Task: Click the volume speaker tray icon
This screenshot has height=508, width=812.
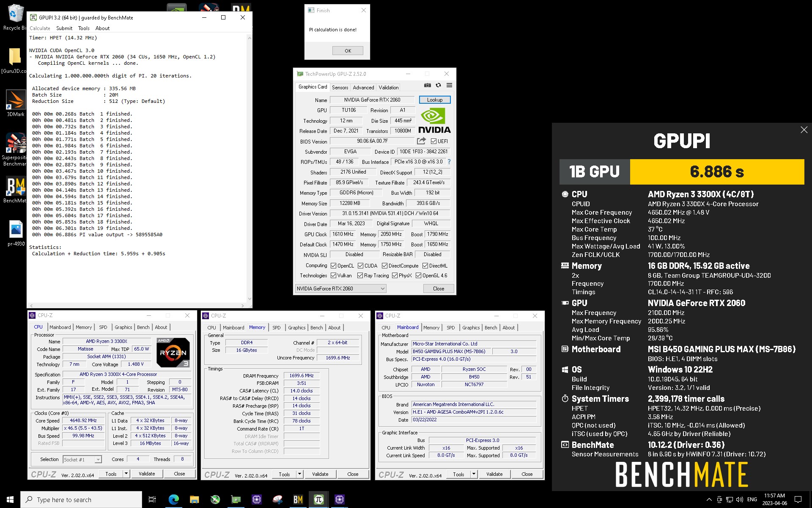Action: click(740, 500)
